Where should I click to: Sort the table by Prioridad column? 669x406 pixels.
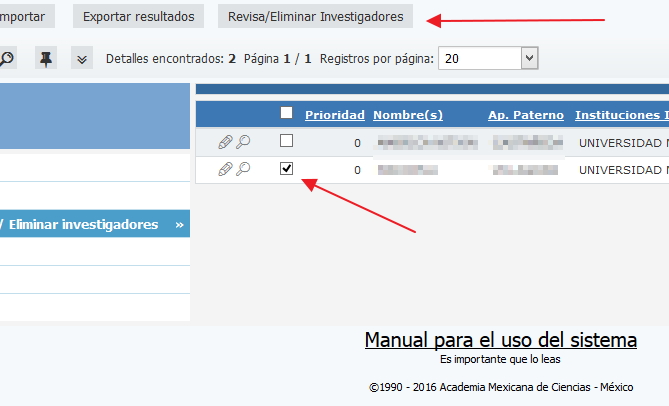(x=334, y=115)
